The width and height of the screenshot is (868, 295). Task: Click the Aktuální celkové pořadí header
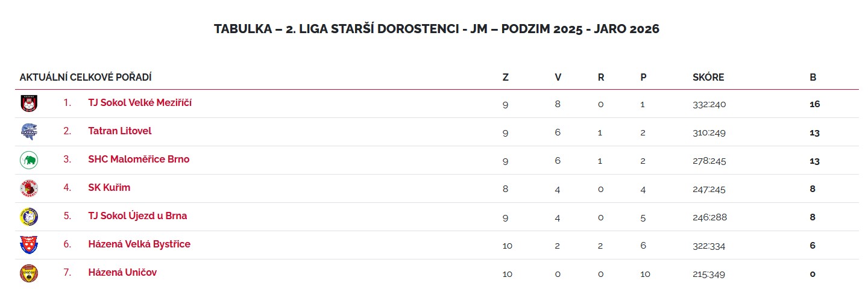(x=86, y=78)
